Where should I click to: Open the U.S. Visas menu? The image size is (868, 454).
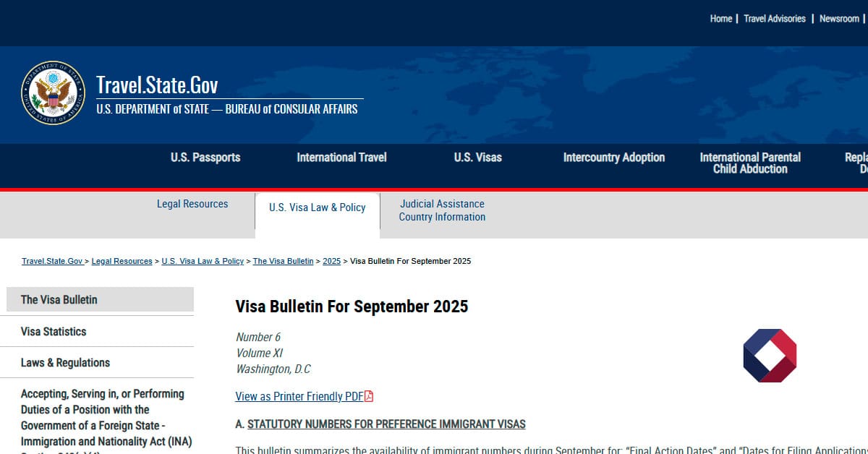477,158
